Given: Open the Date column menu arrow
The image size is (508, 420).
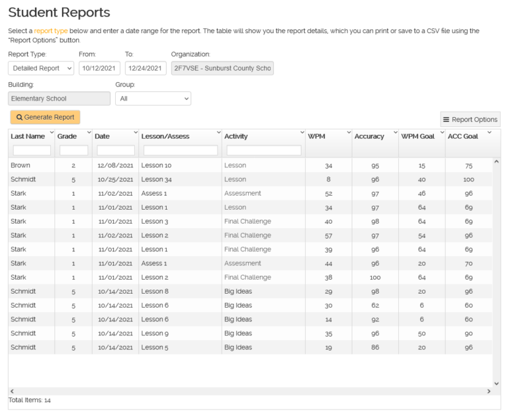Looking at the screenshot, I should (135, 133).
